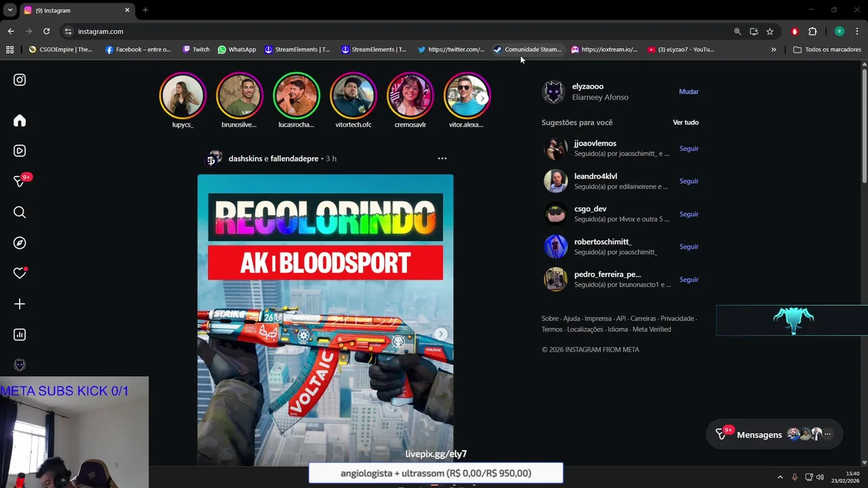Follow pedro_ferreira_pe...
This screenshot has height=488, width=868.
click(689, 279)
